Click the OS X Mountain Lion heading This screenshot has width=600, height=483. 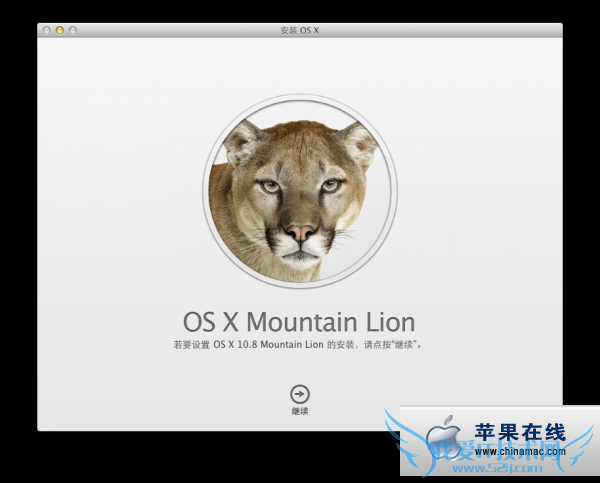[299, 322]
